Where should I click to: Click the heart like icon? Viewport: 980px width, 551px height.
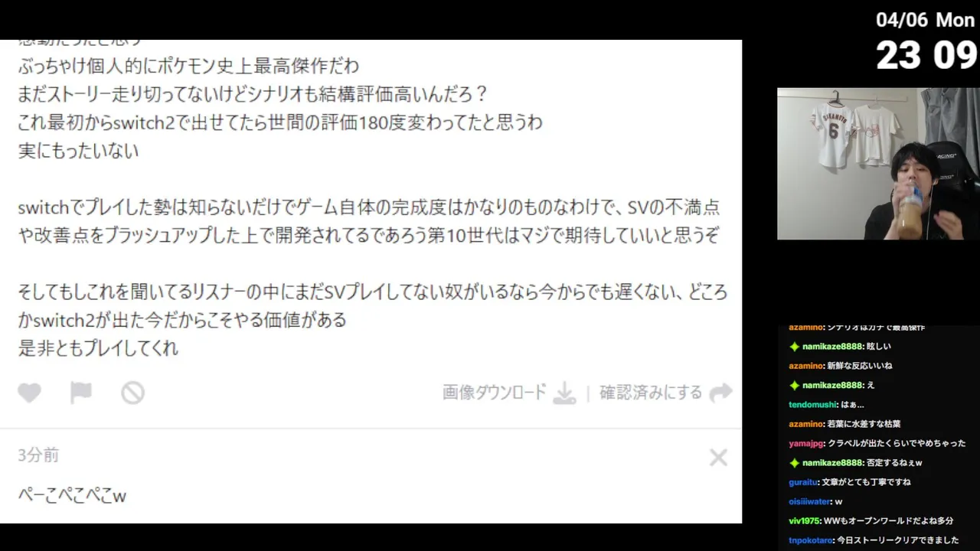[x=29, y=393]
